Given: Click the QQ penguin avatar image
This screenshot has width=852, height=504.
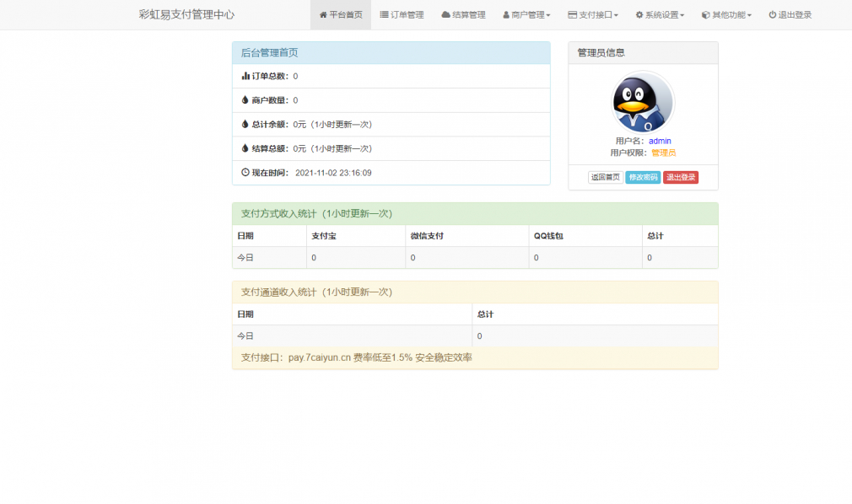Looking at the screenshot, I should pyautogui.click(x=642, y=103).
